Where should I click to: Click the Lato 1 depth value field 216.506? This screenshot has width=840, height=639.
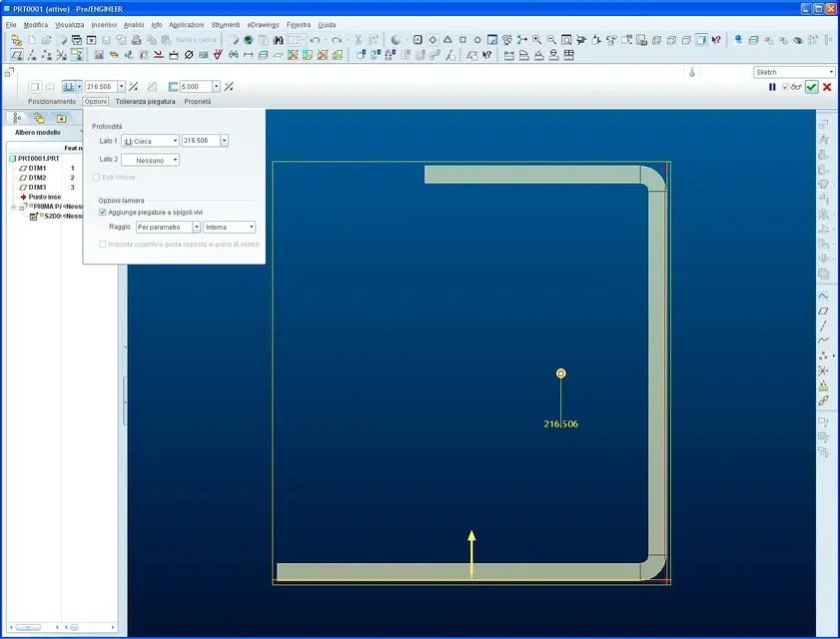point(201,141)
